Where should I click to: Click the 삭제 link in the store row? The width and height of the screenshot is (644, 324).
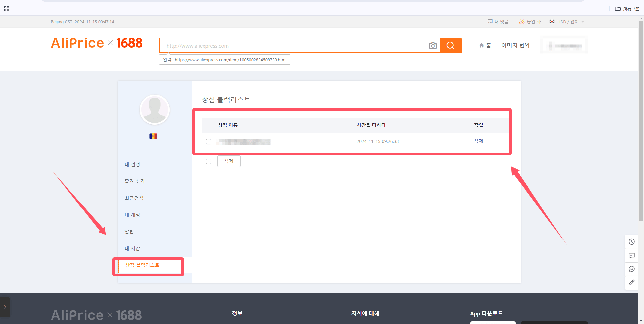click(479, 141)
